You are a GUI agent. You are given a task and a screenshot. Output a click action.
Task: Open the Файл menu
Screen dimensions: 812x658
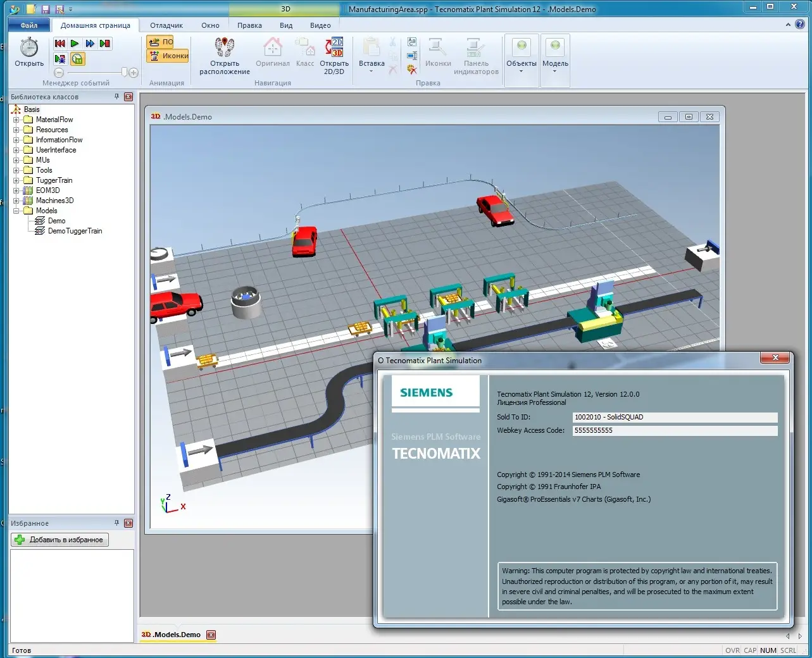[x=29, y=25]
